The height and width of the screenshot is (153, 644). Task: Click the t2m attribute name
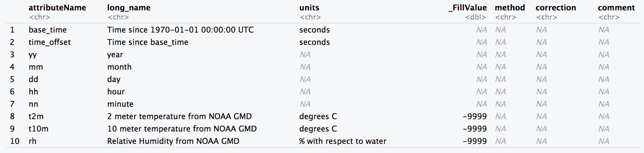point(36,117)
